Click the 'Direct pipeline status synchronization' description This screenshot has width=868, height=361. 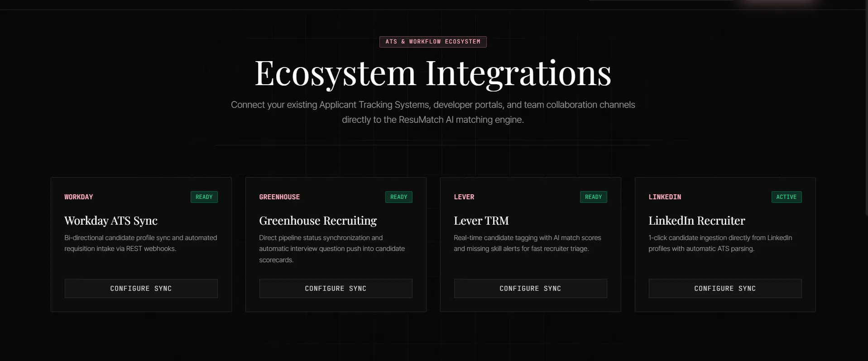pyautogui.click(x=332, y=249)
